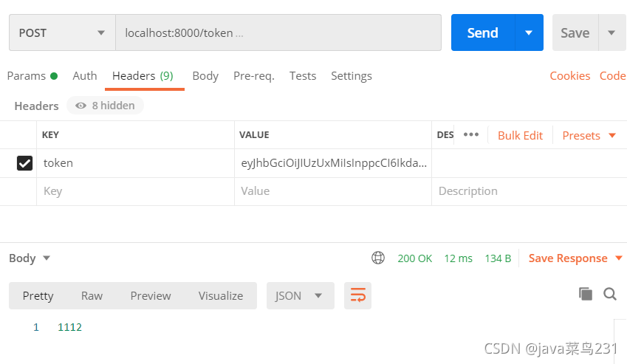Click the globe network info icon
Image resolution: width=627 pixels, height=364 pixels.
click(x=378, y=258)
